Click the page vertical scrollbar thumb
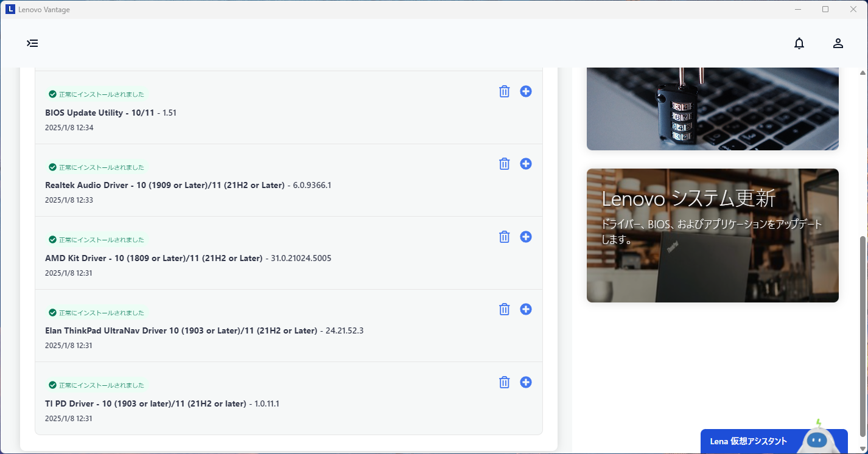Screen dimensions: 868x454 pyautogui.click(x=862, y=336)
